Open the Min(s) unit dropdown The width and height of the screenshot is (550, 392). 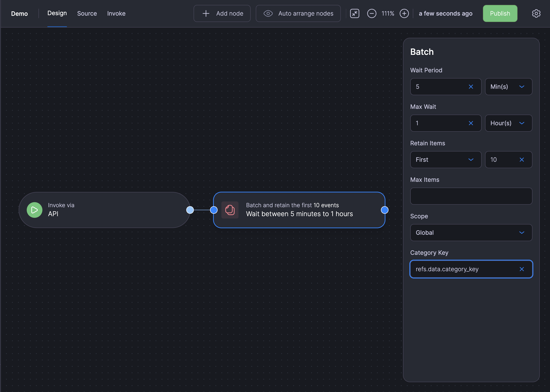coord(508,86)
